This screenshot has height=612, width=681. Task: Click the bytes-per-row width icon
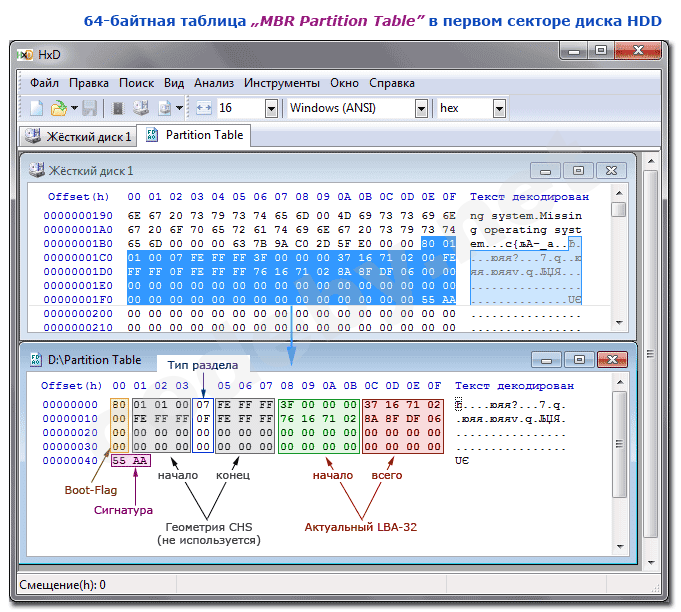point(203,108)
